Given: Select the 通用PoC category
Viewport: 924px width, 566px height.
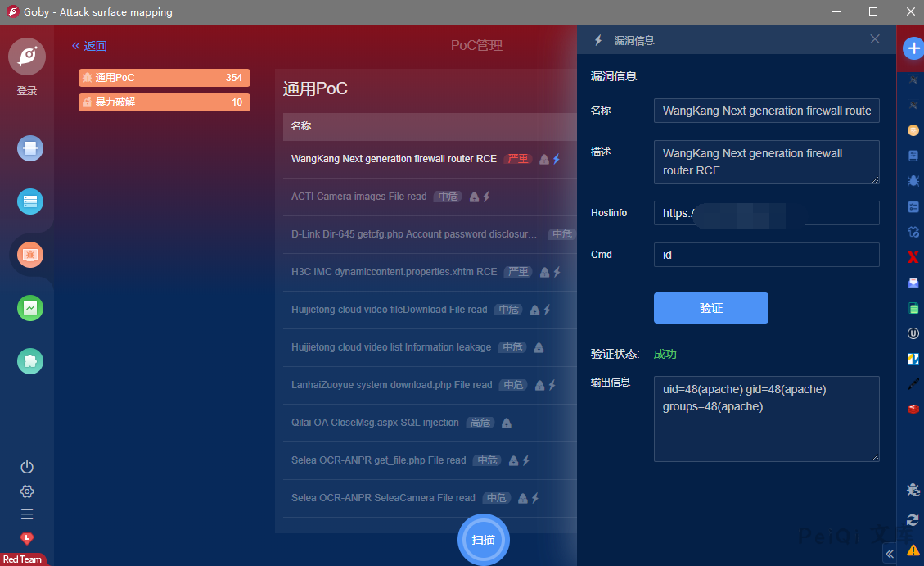Looking at the screenshot, I should tap(165, 78).
